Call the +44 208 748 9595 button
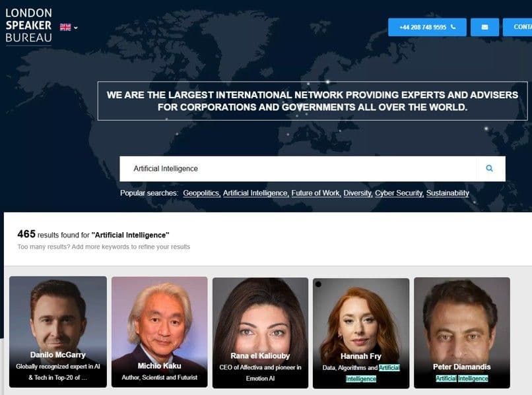 point(427,27)
